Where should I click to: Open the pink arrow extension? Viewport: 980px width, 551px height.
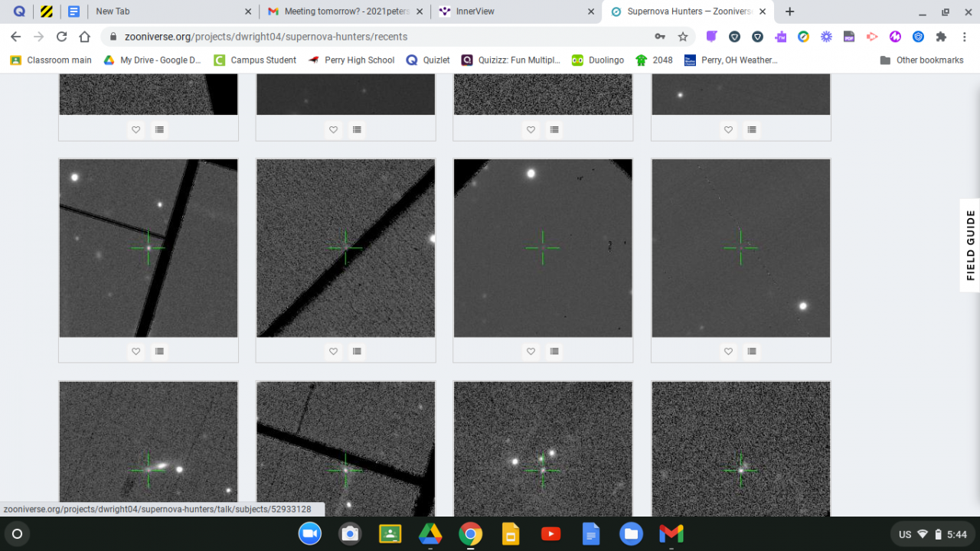pyautogui.click(x=872, y=37)
